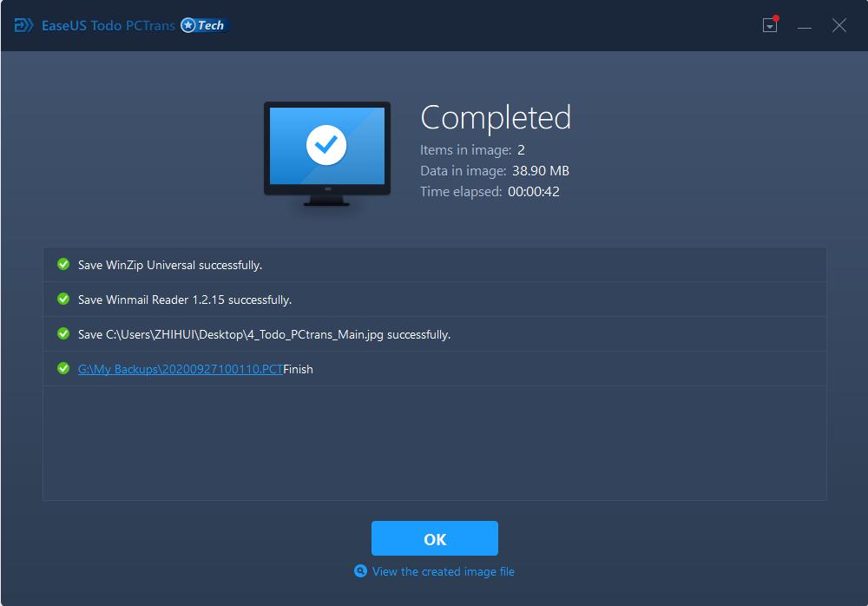Viewport: 868px width, 606px height.
Task: Click the OK button
Action: coord(435,538)
